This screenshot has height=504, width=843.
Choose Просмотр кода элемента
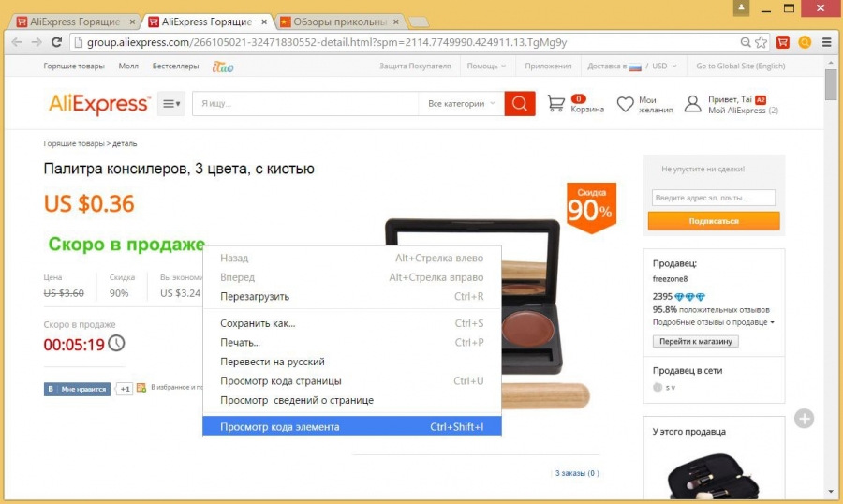(x=351, y=426)
